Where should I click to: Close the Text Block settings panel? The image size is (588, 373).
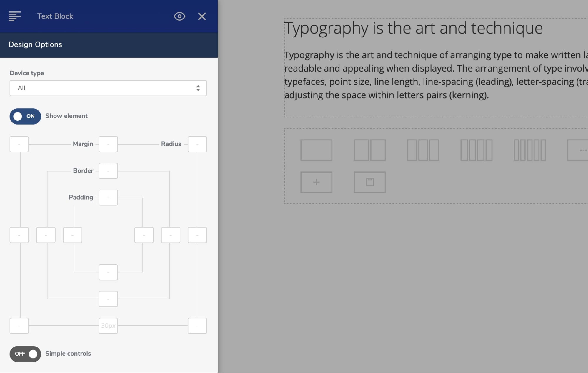pyautogui.click(x=202, y=16)
